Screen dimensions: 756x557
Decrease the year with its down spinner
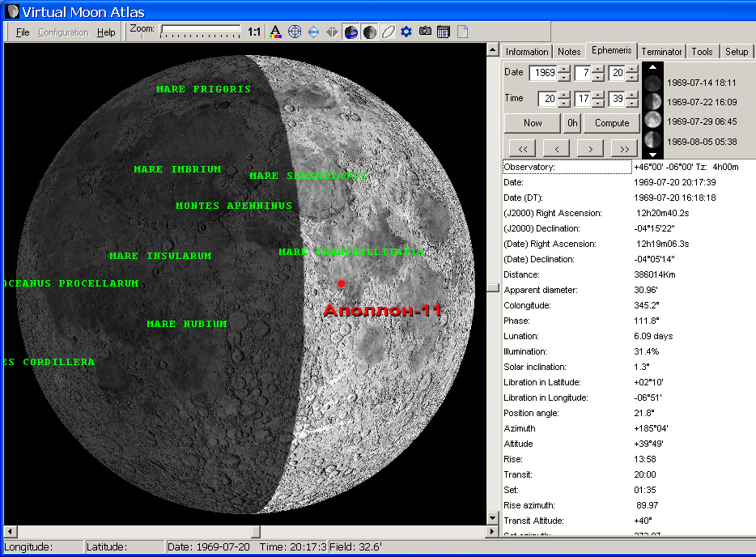coord(564,77)
